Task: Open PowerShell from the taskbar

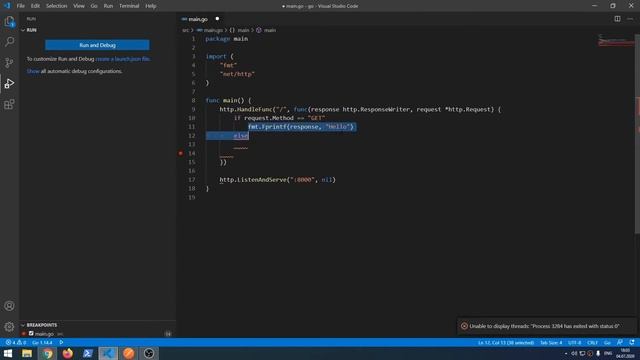Action: 88,353
